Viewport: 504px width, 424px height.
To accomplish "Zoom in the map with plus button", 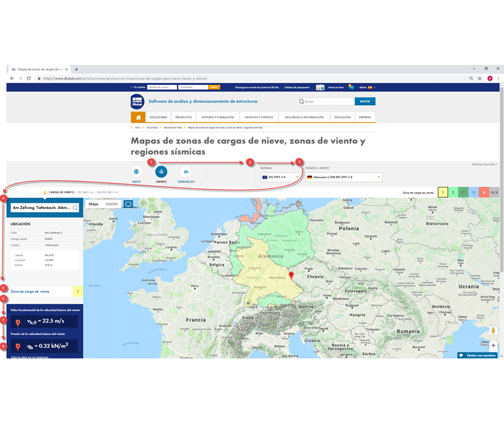I will 493,346.
